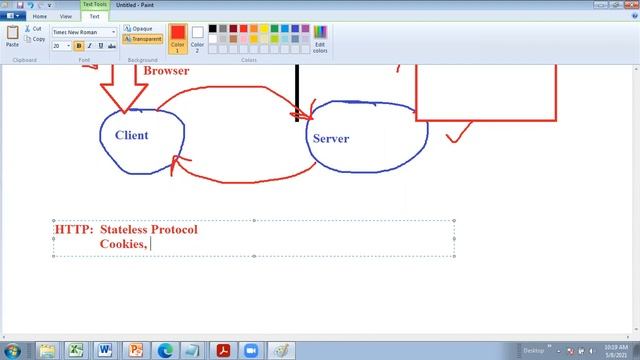Viewport: 640px width, 360px height.
Task: Pick indigo color swatch
Action: (x=295, y=29)
